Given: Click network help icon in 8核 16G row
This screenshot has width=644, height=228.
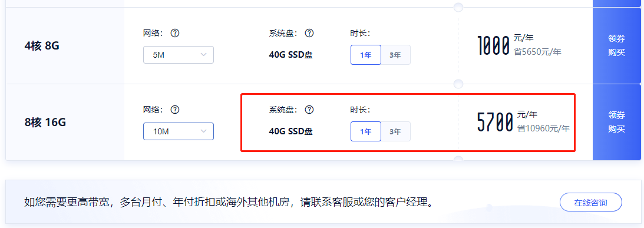Looking at the screenshot, I should pos(175,110).
